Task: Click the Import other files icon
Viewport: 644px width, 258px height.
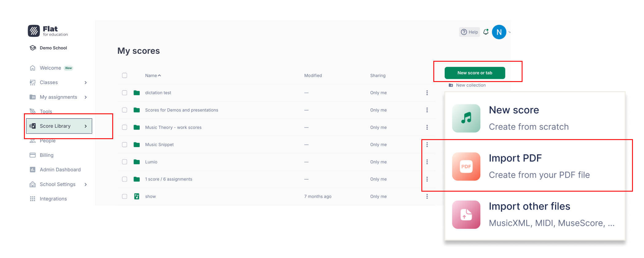Action: tap(466, 215)
